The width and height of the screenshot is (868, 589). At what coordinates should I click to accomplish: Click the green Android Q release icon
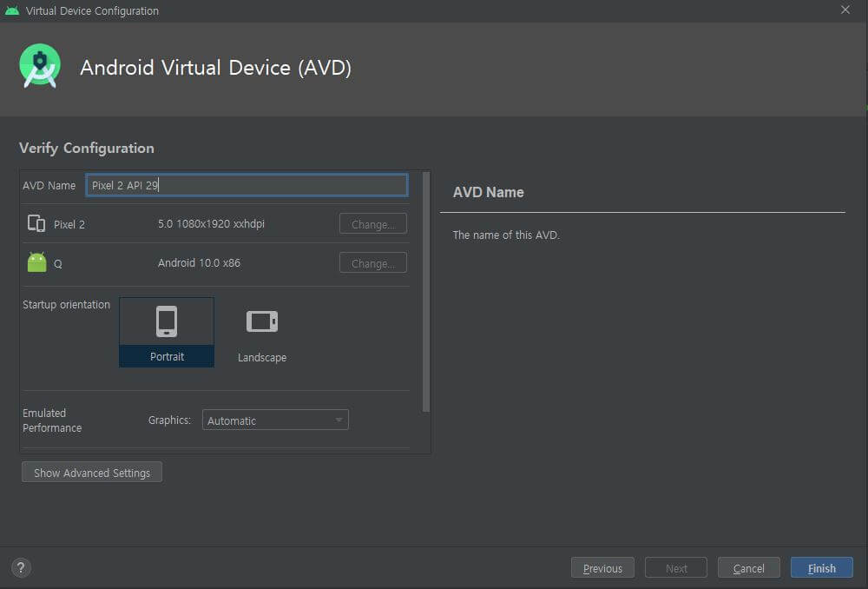pos(36,262)
